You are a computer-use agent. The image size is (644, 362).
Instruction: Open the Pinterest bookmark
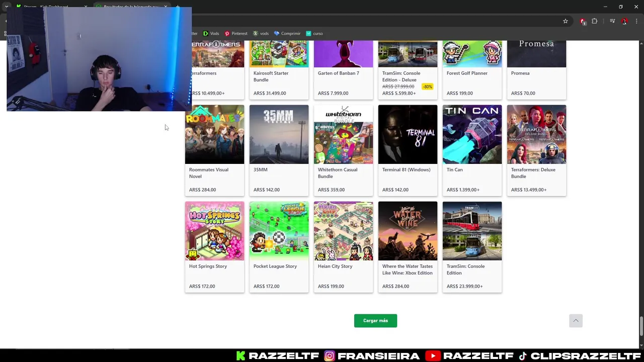coord(235,34)
